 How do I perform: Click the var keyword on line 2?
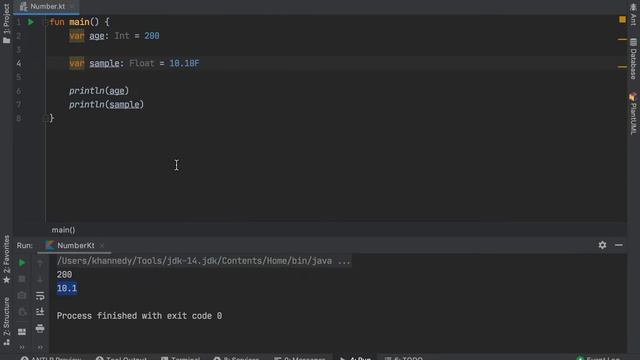[77, 36]
